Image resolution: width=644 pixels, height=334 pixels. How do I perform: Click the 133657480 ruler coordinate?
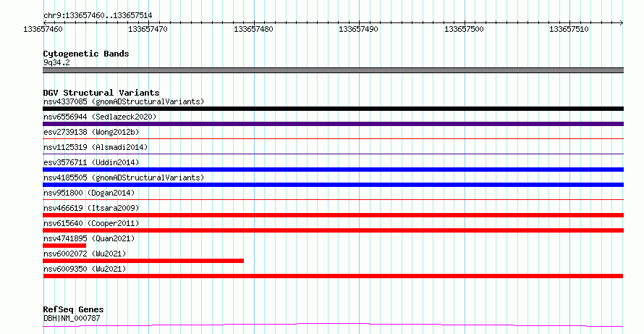coord(253,29)
